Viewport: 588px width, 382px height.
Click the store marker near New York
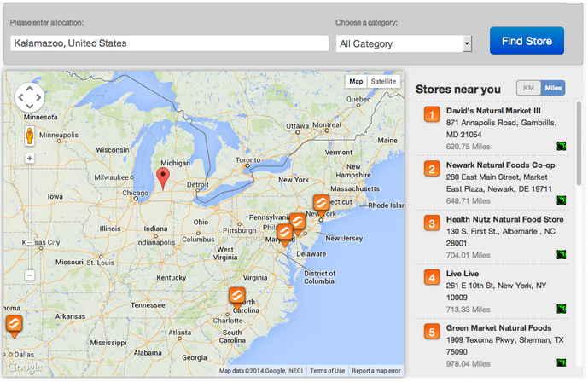[x=322, y=205]
